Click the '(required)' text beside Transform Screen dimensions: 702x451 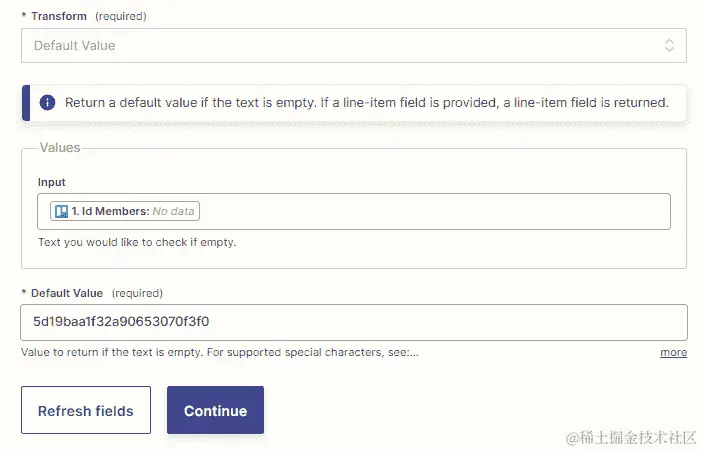[x=121, y=17]
